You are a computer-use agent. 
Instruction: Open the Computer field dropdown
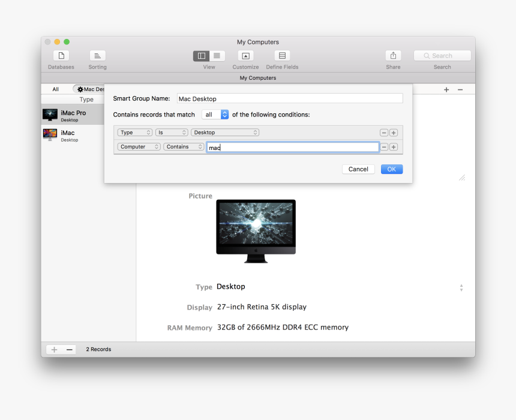[139, 147]
